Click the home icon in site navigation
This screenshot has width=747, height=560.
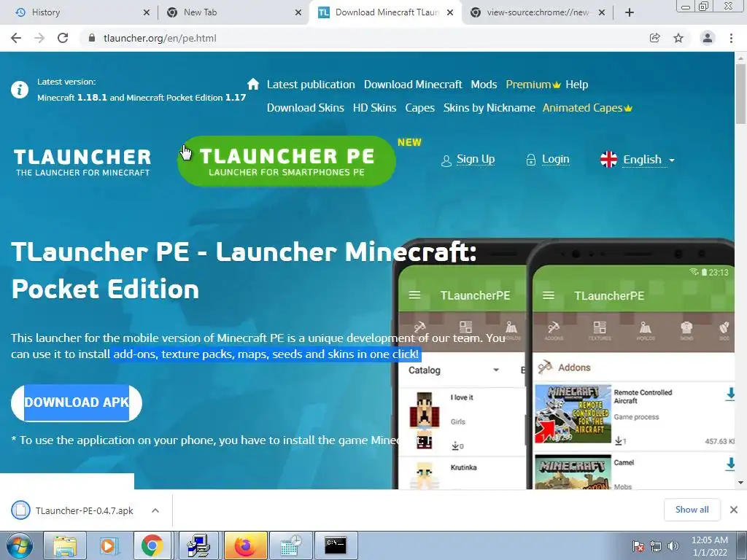[x=253, y=85]
